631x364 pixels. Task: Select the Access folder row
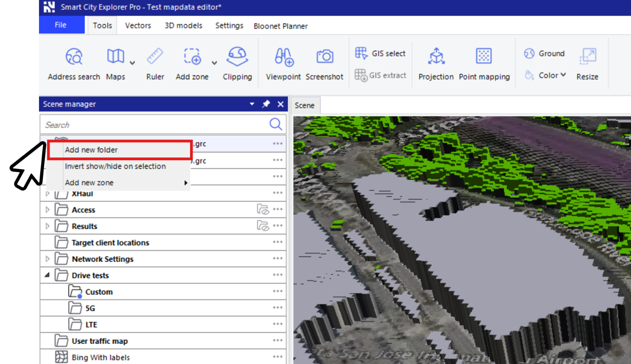(x=163, y=210)
